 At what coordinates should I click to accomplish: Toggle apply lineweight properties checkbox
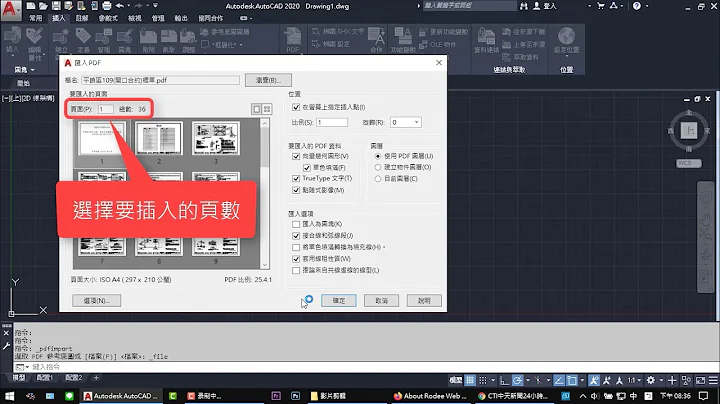[296, 259]
